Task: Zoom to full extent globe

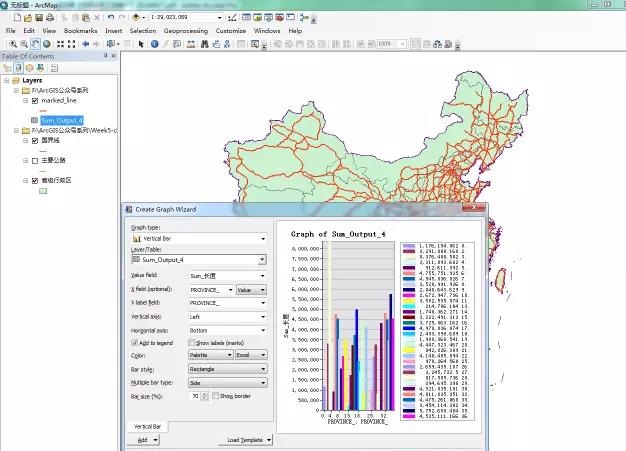Action: point(47,44)
